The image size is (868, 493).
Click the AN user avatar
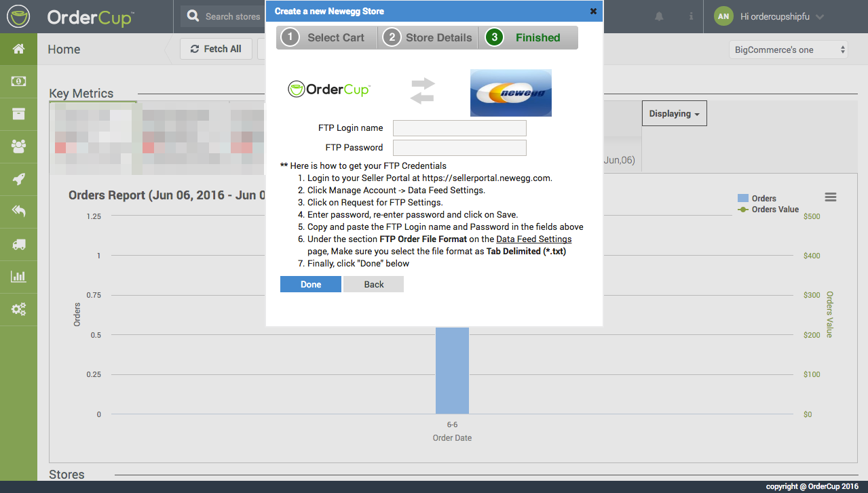[724, 16]
